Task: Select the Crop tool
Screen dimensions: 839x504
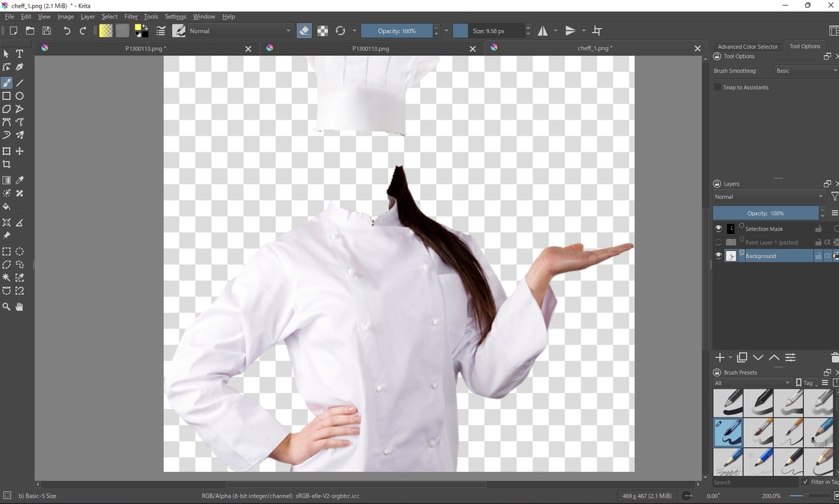Action: (x=6, y=164)
